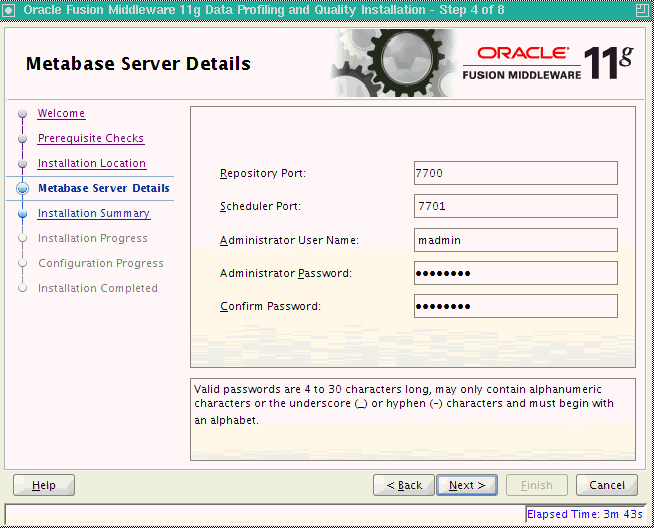Screen dimensions: 654x528
Task: Click the Confirm Password field
Action: coord(516,306)
